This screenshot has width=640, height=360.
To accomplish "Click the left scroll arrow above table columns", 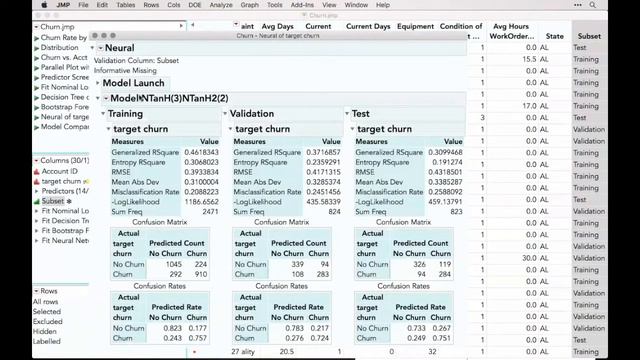I will (x=192, y=25).
